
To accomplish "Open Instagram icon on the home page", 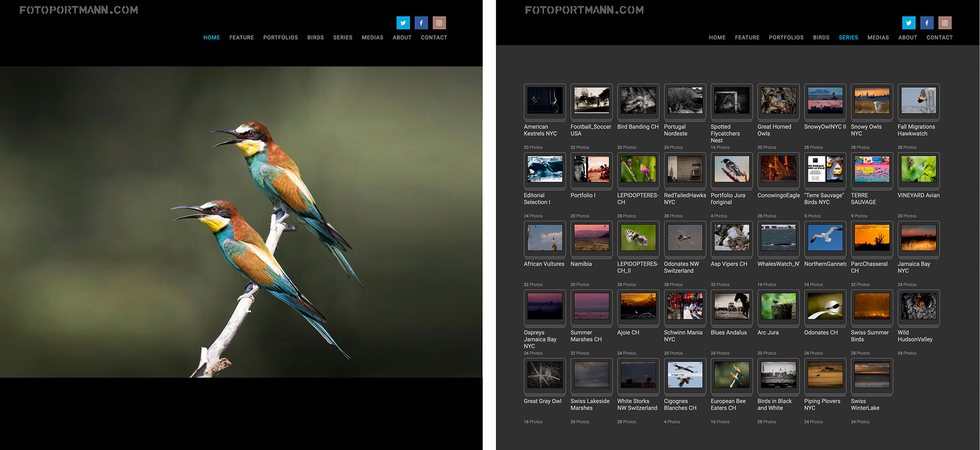I will tap(439, 23).
